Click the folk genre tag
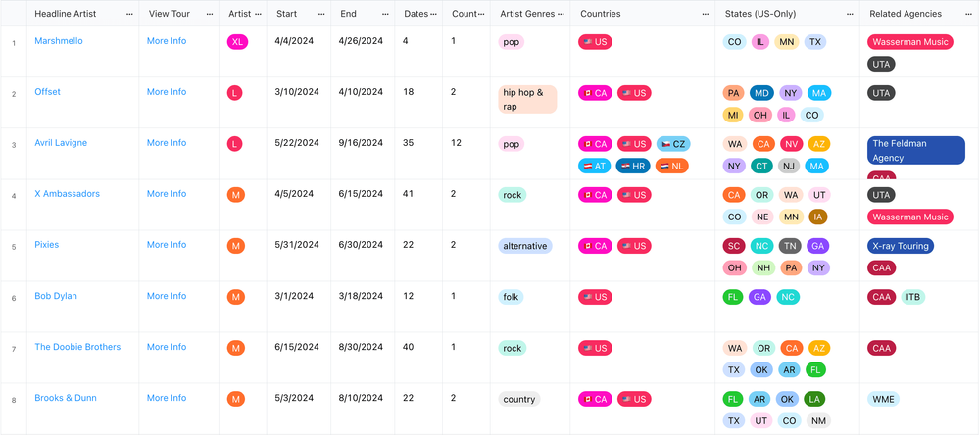 pyautogui.click(x=511, y=298)
